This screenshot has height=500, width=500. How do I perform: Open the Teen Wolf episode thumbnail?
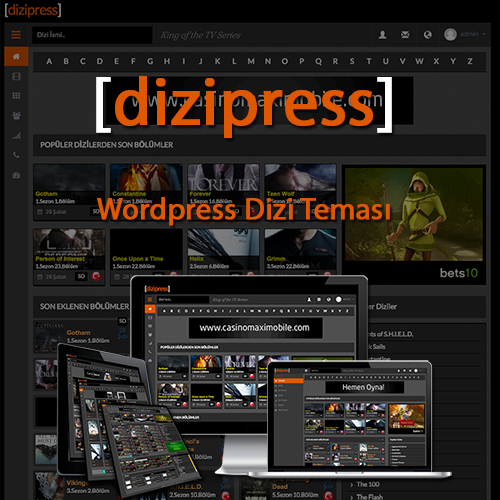300,177
